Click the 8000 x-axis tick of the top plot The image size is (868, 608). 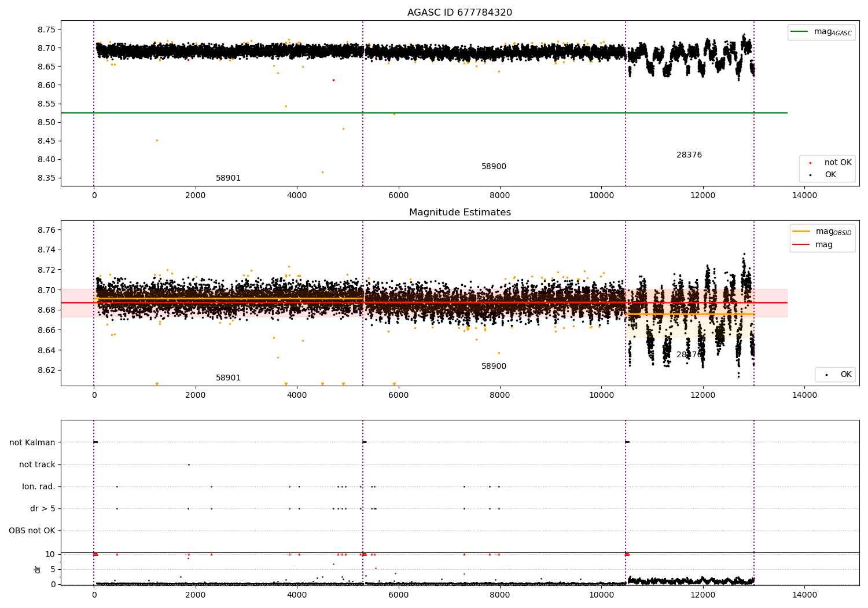500,196
